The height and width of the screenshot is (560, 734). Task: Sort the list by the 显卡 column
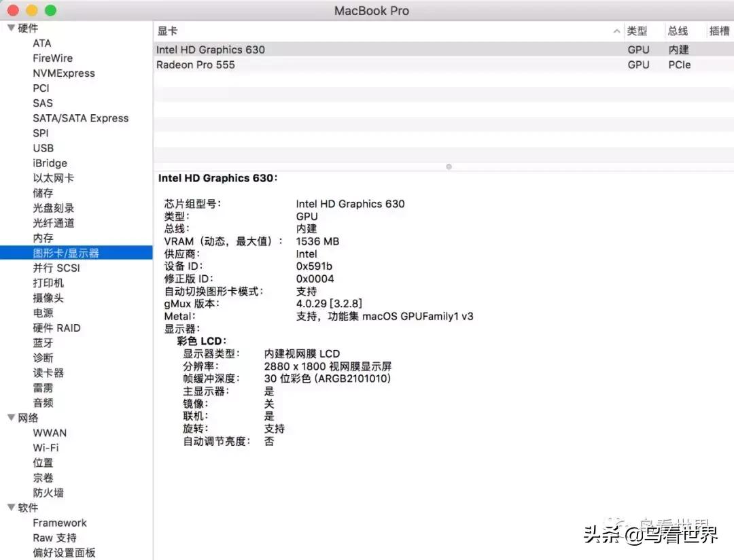click(167, 31)
